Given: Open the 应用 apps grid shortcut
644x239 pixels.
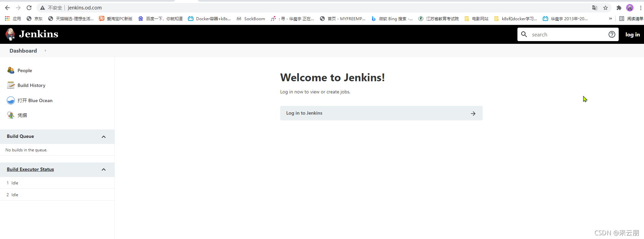Looking at the screenshot, I should tap(13, 19).
